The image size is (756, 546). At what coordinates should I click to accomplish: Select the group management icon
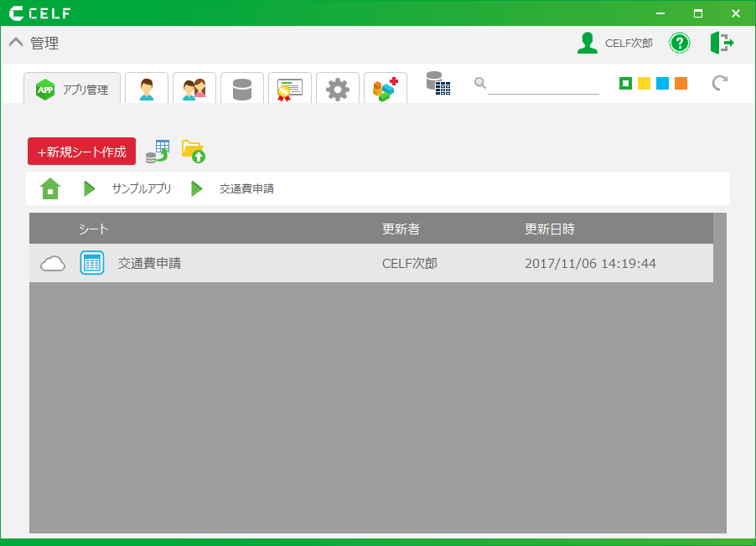coord(194,88)
